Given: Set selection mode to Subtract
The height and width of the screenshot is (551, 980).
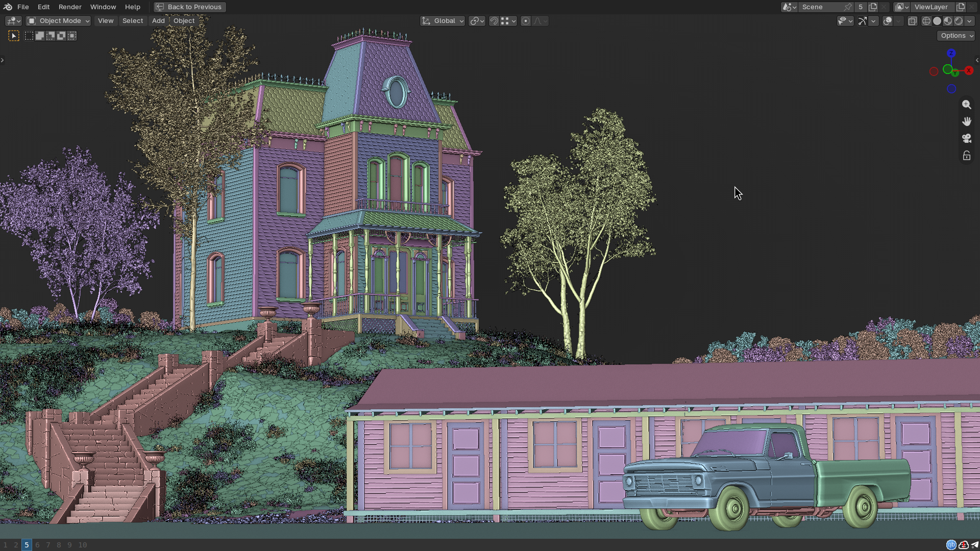Looking at the screenshot, I should point(51,36).
